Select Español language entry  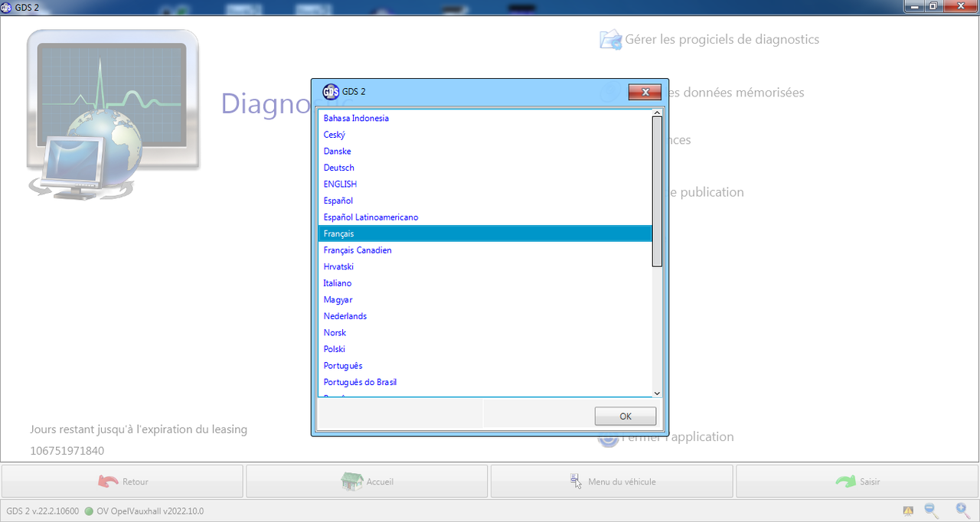pos(485,201)
